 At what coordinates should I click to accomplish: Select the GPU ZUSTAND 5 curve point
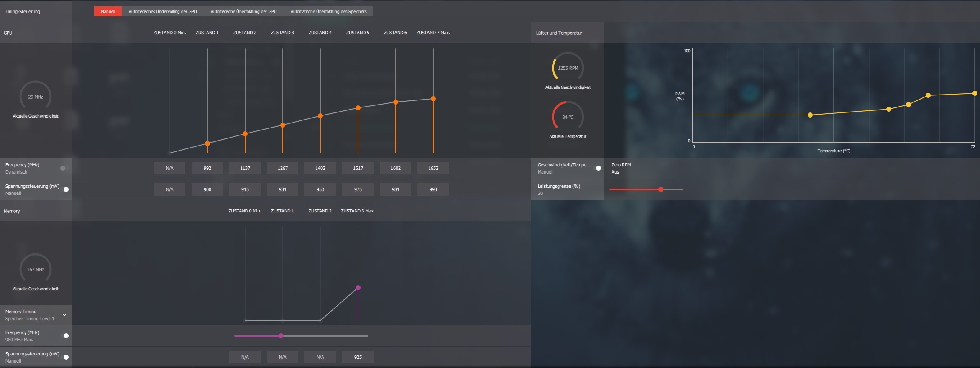[x=358, y=108]
